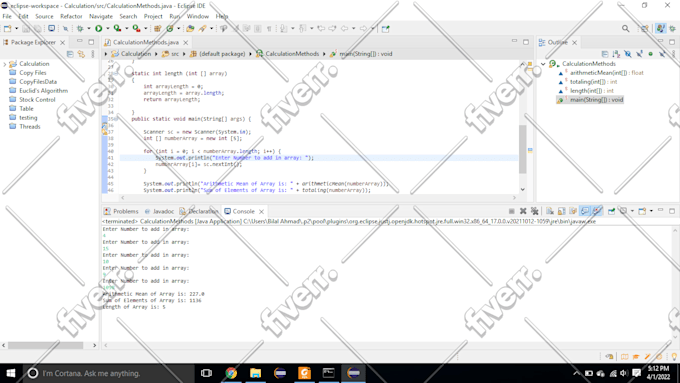Collapse CalculationMethods node in Outline
The width and height of the screenshot is (680, 383).
(543, 64)
